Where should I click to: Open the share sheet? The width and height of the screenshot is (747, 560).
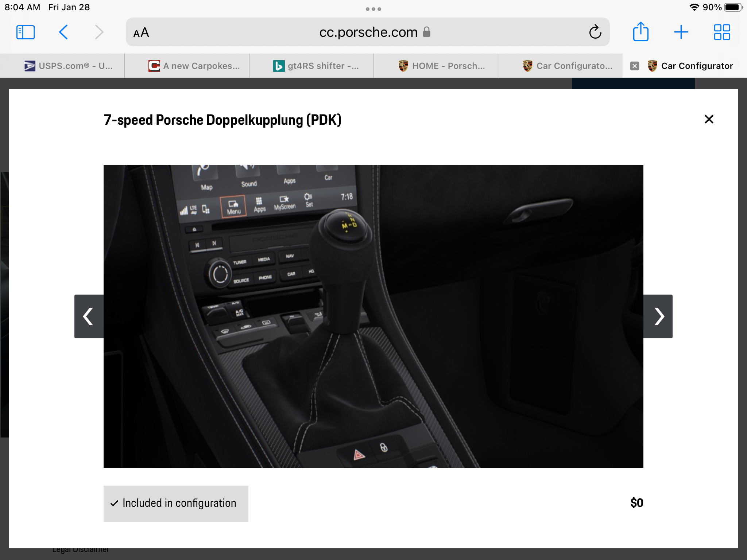click(640, 32)
